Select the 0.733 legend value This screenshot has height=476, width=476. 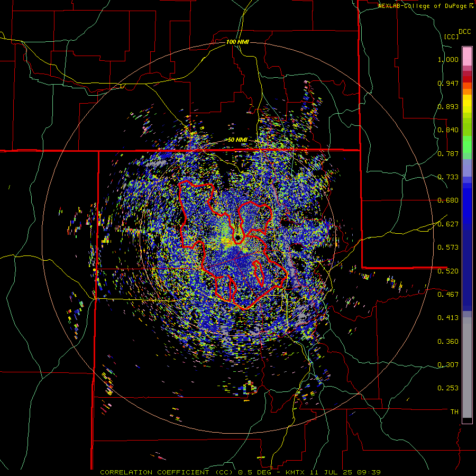point(448,177)
